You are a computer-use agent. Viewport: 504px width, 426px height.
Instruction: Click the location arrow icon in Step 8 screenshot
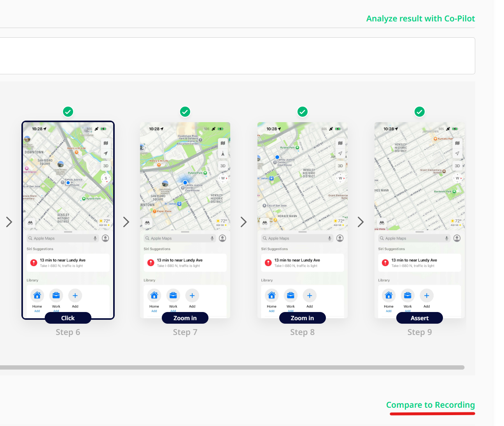click(x=340, y=154)
